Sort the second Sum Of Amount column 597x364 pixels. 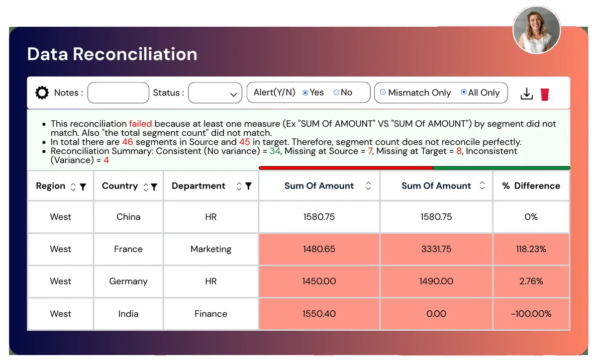point(482,185)
